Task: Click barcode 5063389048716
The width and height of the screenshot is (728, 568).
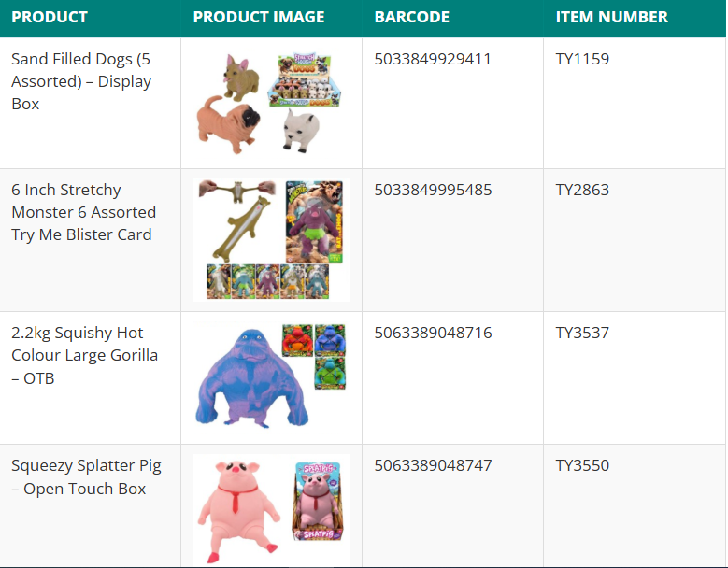Action: click(x=433, y=333)
